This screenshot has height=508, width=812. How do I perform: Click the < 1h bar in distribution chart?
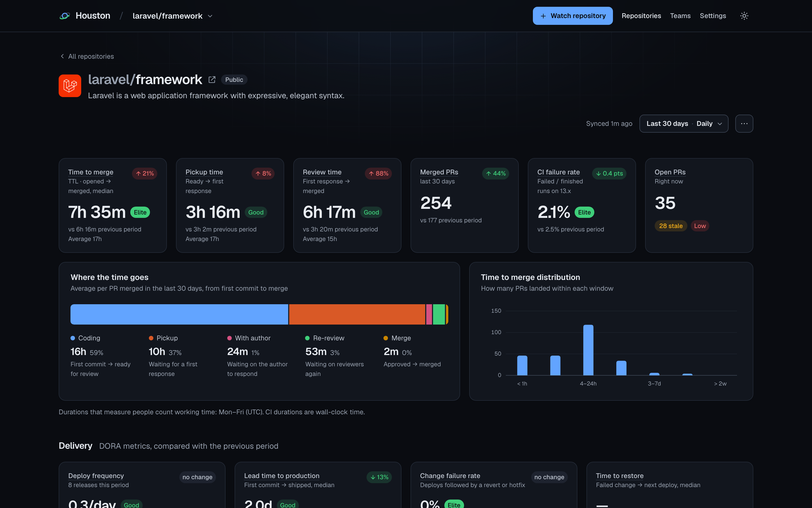point(522,365)
